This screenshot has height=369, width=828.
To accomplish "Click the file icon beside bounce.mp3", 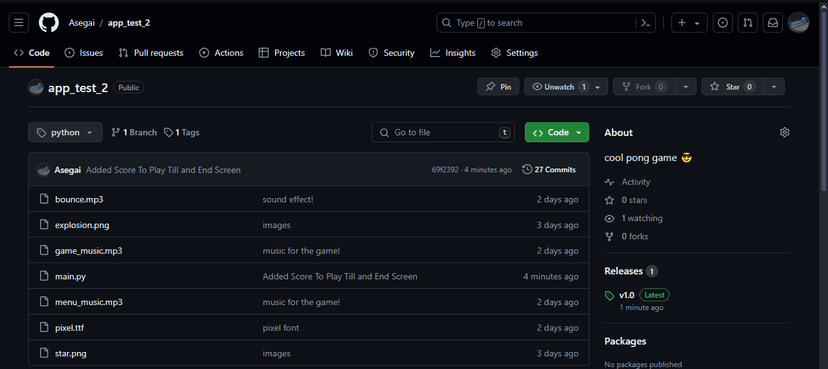I will click(44, 200).
